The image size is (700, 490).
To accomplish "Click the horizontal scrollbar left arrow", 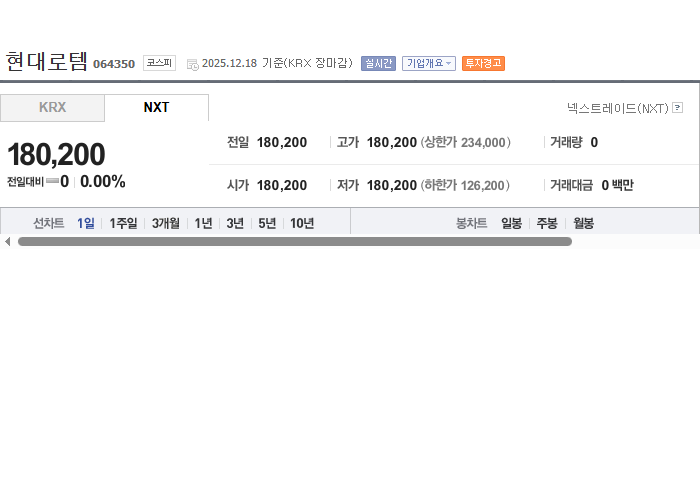I will tap(8, 241).
